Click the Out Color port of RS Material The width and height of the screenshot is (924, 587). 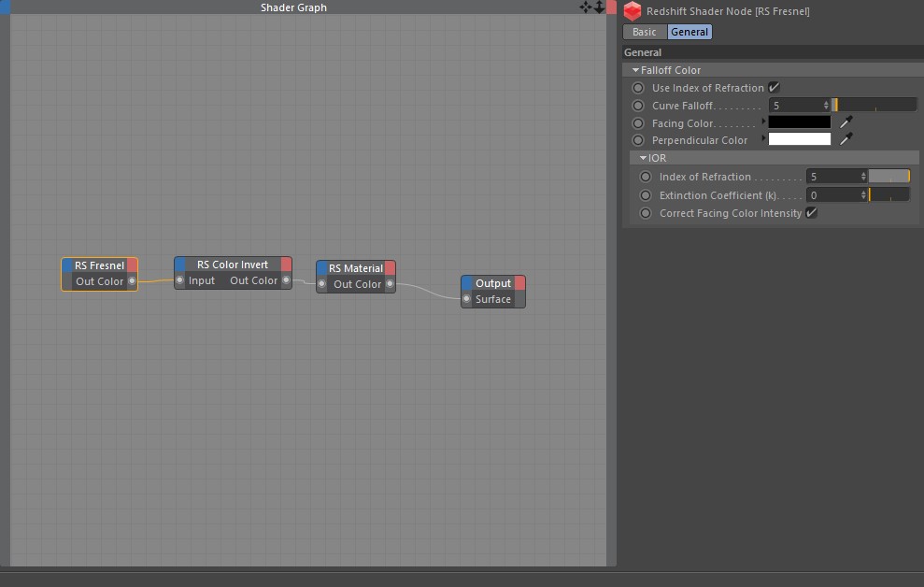coord(391,284)
